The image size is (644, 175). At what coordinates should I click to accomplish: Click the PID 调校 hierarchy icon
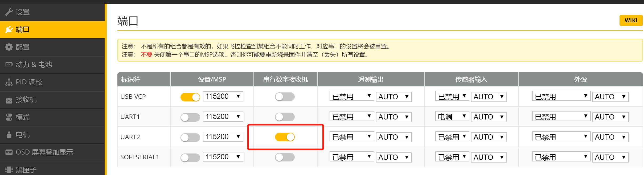pos(9,82)
